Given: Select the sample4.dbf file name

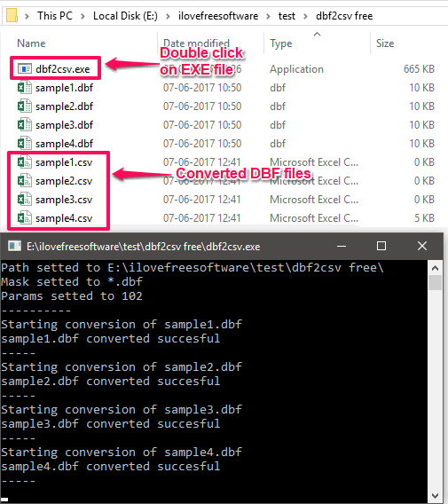Looking at the screenshot, I should point(64,144).
